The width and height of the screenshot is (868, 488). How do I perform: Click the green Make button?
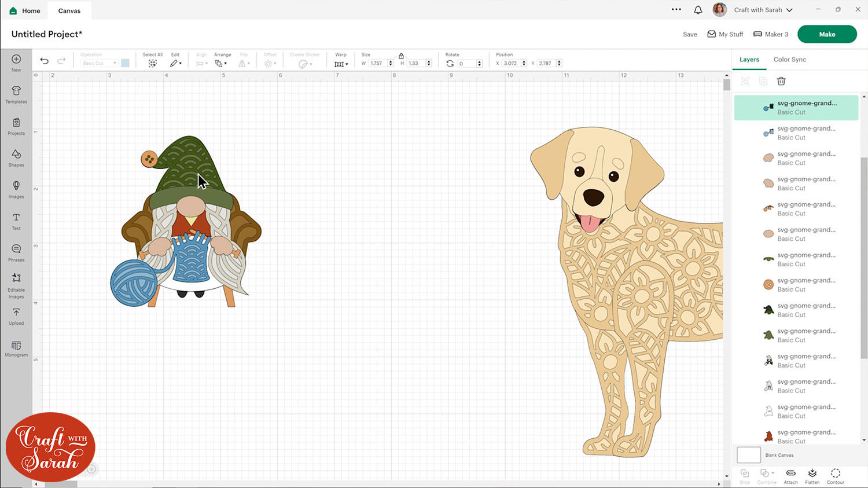(x=826, y=34)
